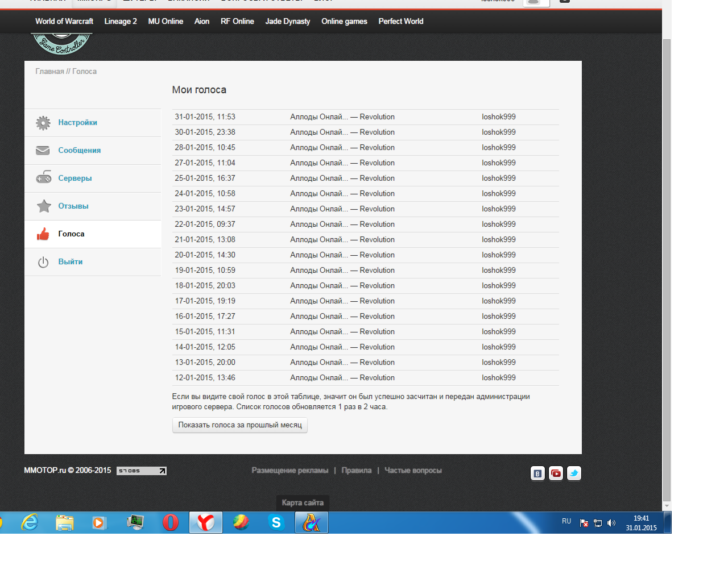This screenshot has height=582, width=728.
Task: Launch Opera browser from taskbar
Action: pos(171,522)
